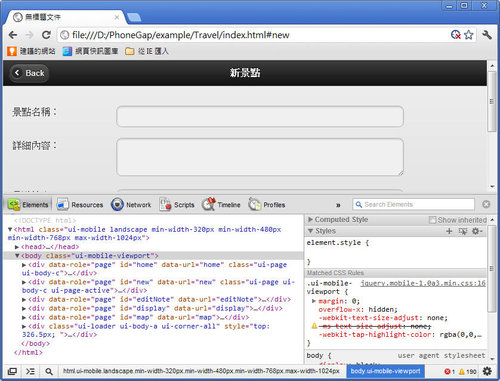The height and width of the screenshot is (381, 500).
Task: Click the blocked content icon in address bar
Action: tap(455, 35)
